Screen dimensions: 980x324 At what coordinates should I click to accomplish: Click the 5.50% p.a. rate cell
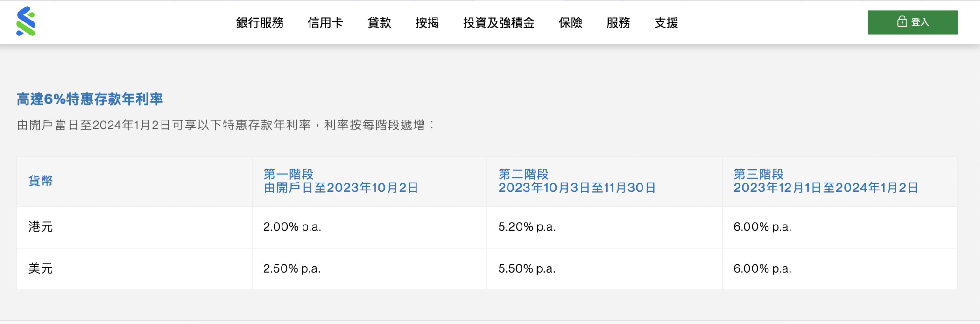click(x=527, y=269)
